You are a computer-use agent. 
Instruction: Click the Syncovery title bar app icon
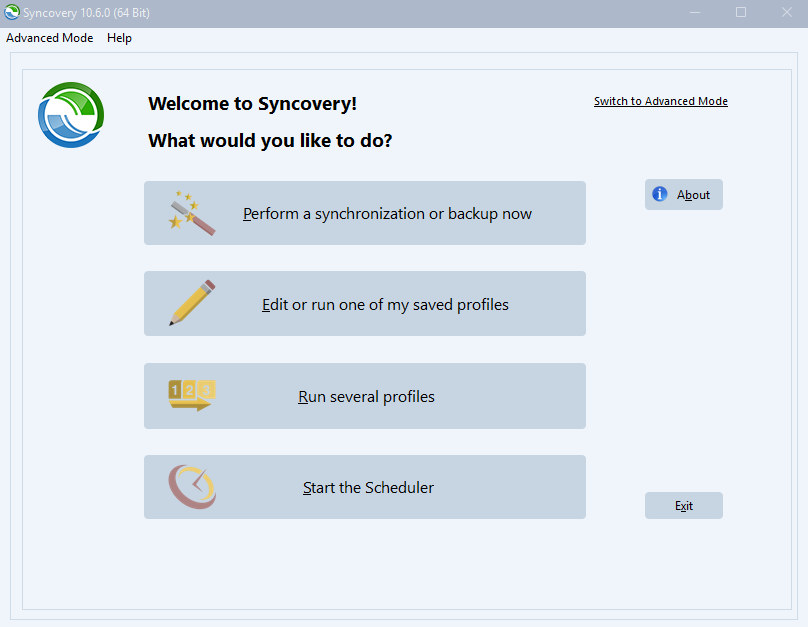click(x=11, y=12)
